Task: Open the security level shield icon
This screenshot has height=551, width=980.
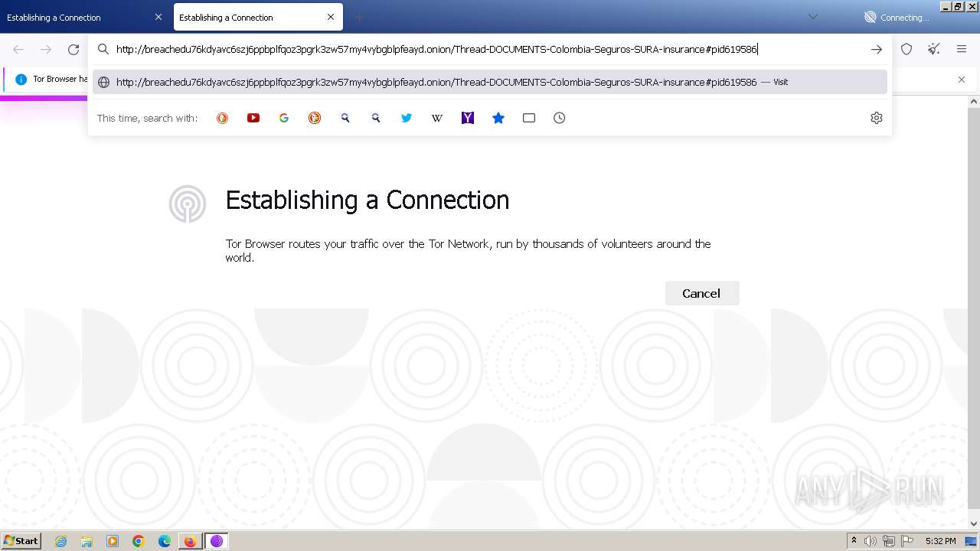Action: tap(906, 49)
